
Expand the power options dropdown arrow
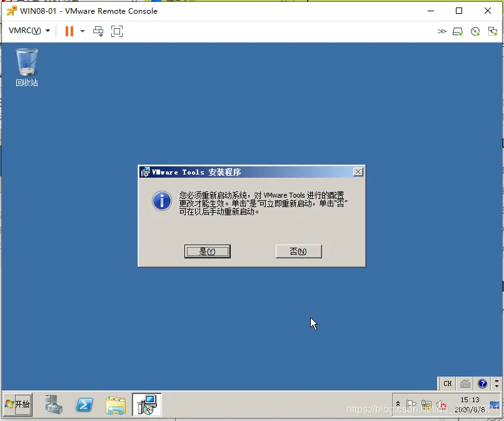(83, 31)
